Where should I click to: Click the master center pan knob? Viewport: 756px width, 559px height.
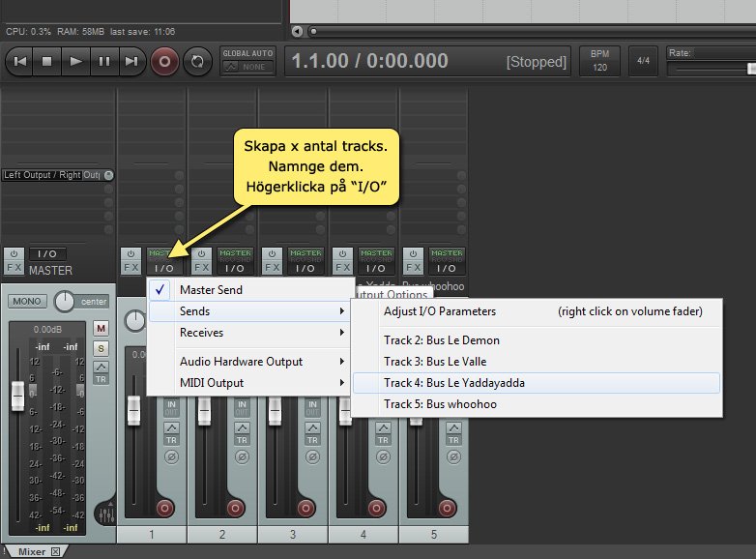click(64, 302)
